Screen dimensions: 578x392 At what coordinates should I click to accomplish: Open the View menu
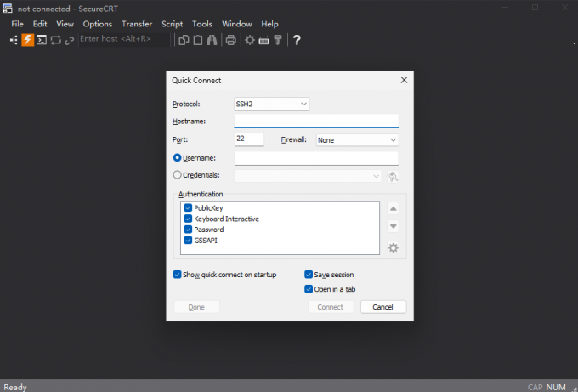[x=65, y=24]
